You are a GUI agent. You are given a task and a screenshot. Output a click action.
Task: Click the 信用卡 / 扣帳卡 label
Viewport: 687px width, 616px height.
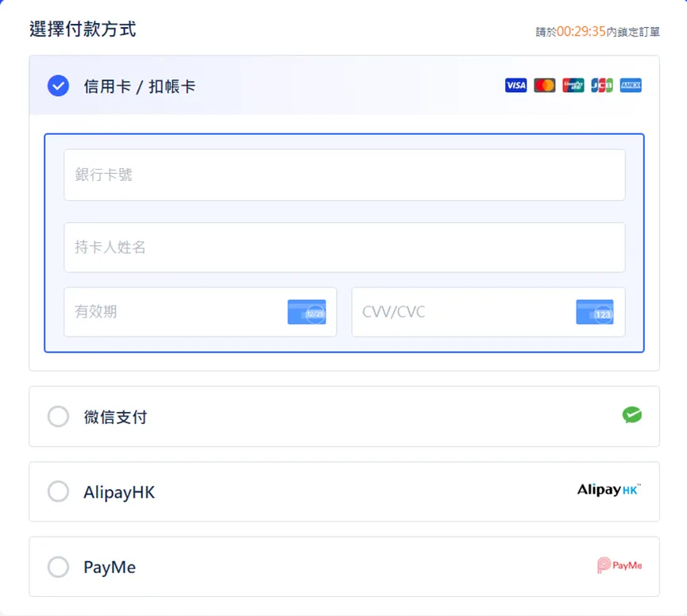pos(139,87)
